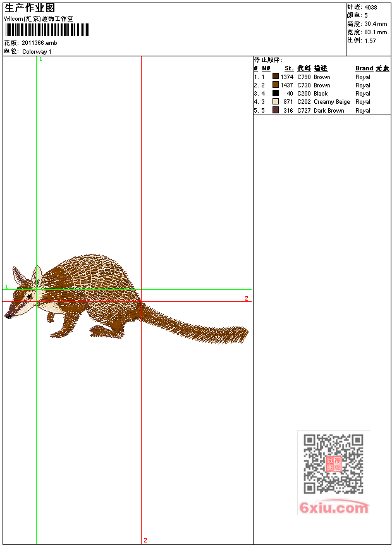This screenshot has width=392, height=545.
Task: Click the stitch count value 4038
Action: 371,8
